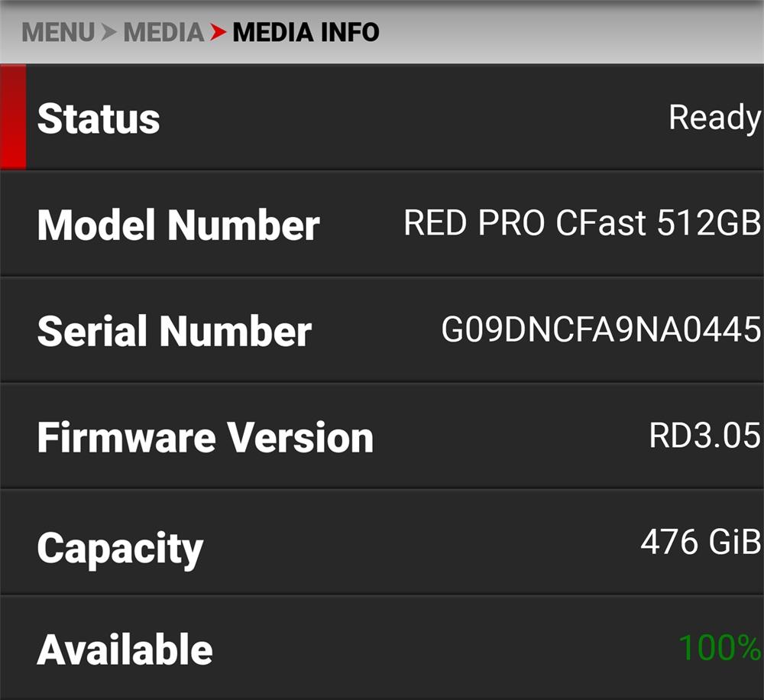Viewport: 764px width, 700px height.
Task: Click the red highlight bar beside Status
Action: [13, 117]
